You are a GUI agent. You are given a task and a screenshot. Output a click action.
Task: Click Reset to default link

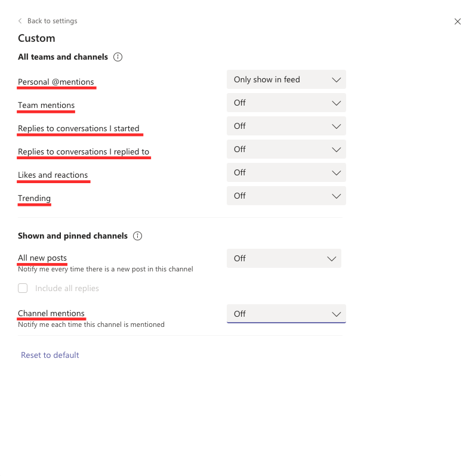coord(50,355)
